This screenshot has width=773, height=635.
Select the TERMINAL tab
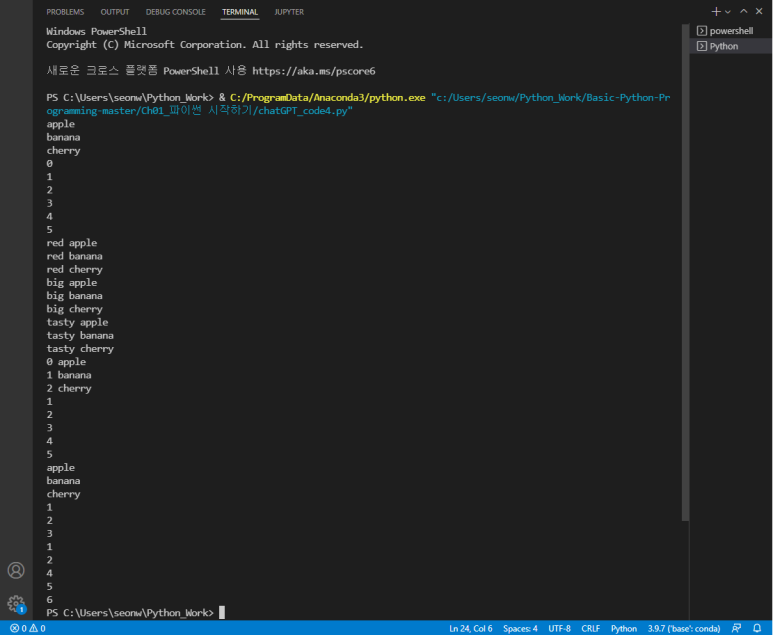coord(240,12)
